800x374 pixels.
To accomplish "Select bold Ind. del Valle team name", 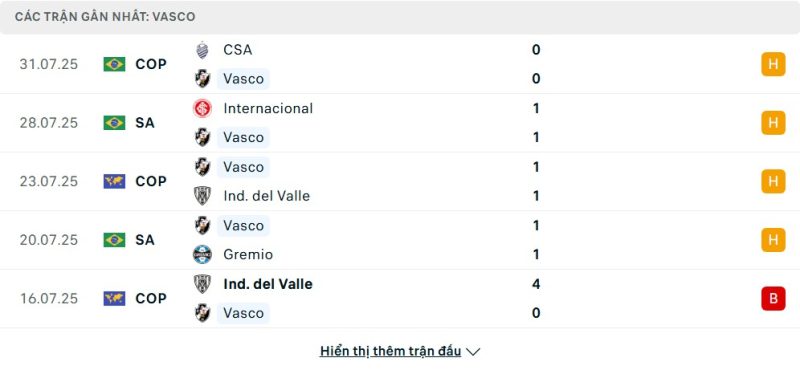I will click(x=268, y=284).
